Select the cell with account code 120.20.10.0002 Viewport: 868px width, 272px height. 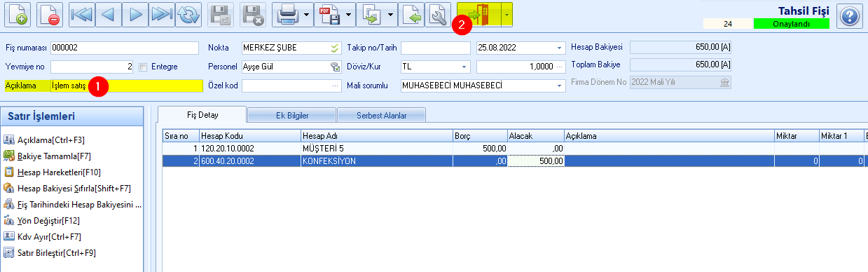pos(249,149)
